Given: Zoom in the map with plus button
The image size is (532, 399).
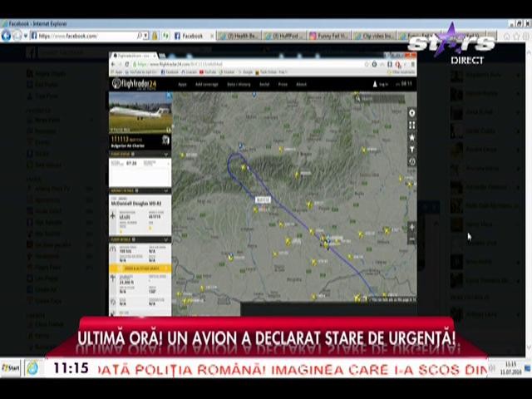Looking at the screenshot, I should (x=412, y=227).
